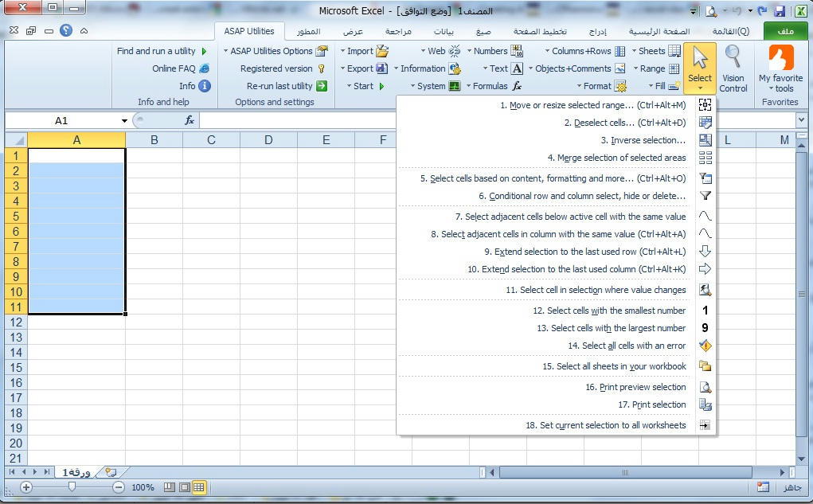Click the vertical scrollbar down arrow
Image resolution: width=813 pixels, height=504 pixels.
pyautogui.click(x=802, y=459)
